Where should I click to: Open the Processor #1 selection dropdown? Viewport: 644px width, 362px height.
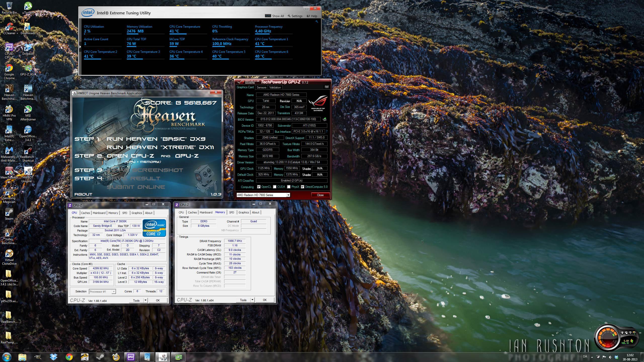(x=102, y=291)
